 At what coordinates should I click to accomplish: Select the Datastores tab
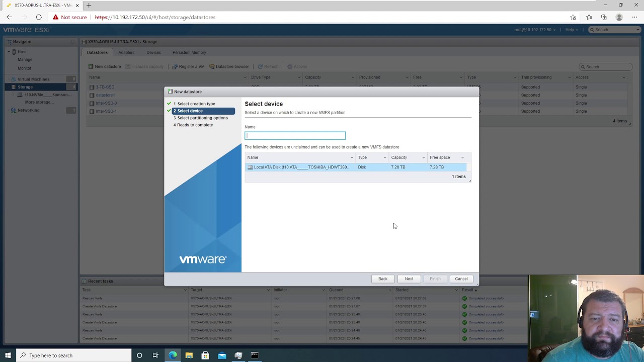point(97,52)
